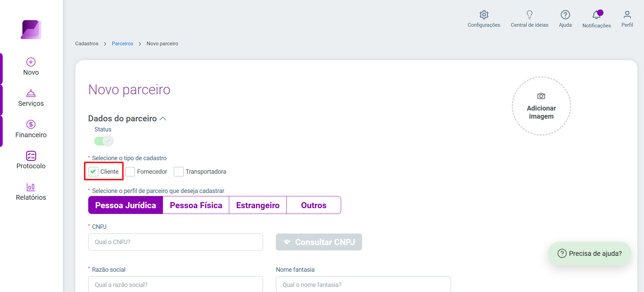Open the Notificações bell icon
644x292 pixels.
pyautogui.click(x=597, y=15)
